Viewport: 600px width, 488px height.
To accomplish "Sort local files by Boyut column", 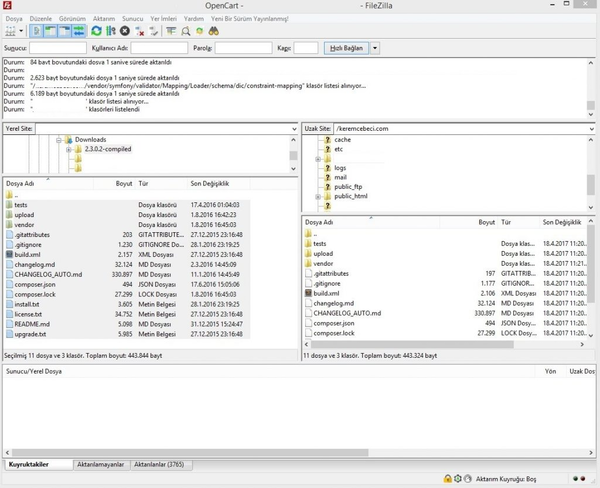I will (114, 184).
